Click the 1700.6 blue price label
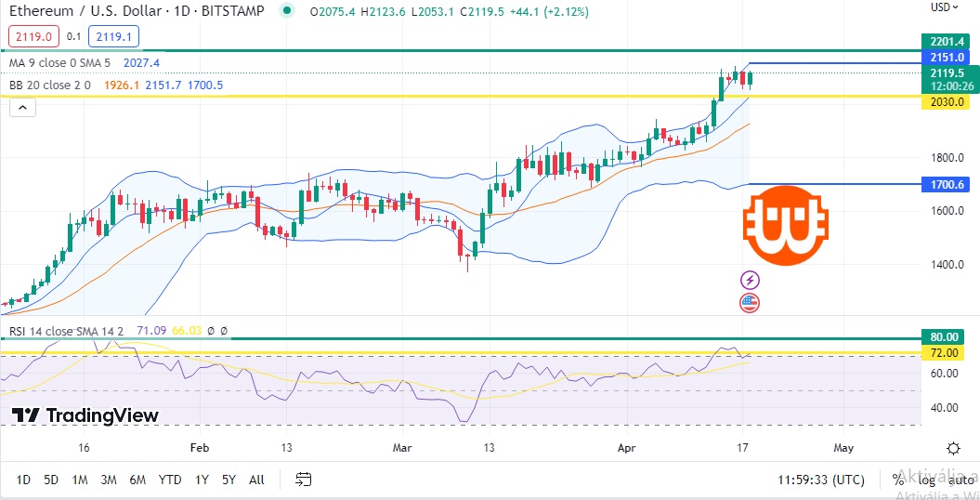This screenshot has height=500, width=980. pyautogui.click(x=946, y=184)
